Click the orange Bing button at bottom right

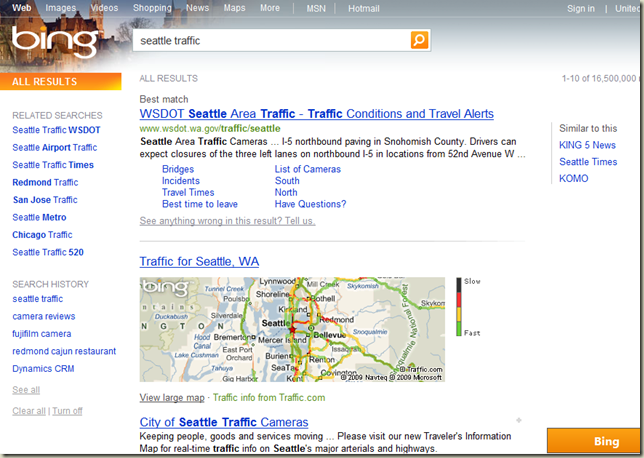(x=594, y=441)
